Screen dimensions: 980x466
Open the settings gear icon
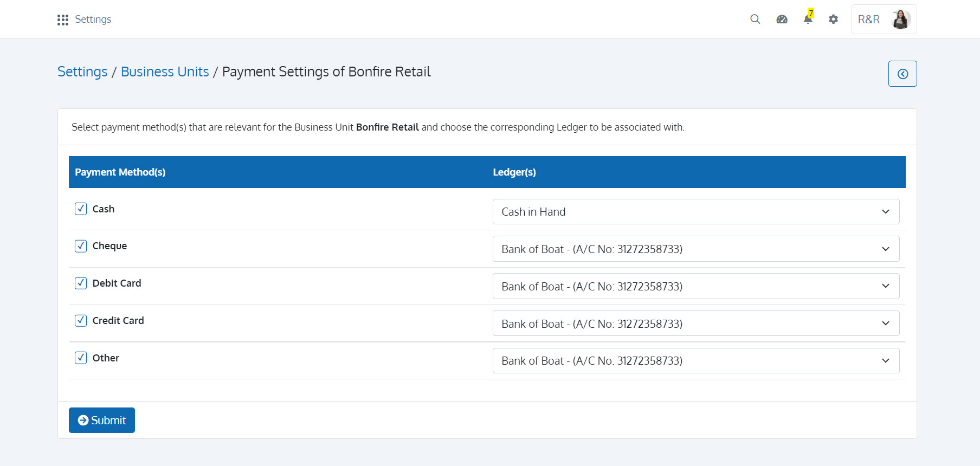[834, 20]
